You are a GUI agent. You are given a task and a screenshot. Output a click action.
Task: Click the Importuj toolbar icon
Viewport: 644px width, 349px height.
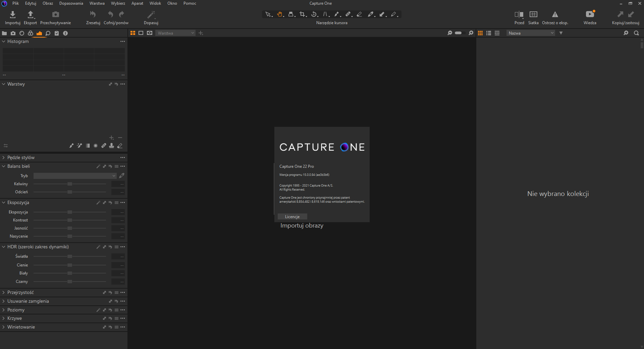coord(13,14)
